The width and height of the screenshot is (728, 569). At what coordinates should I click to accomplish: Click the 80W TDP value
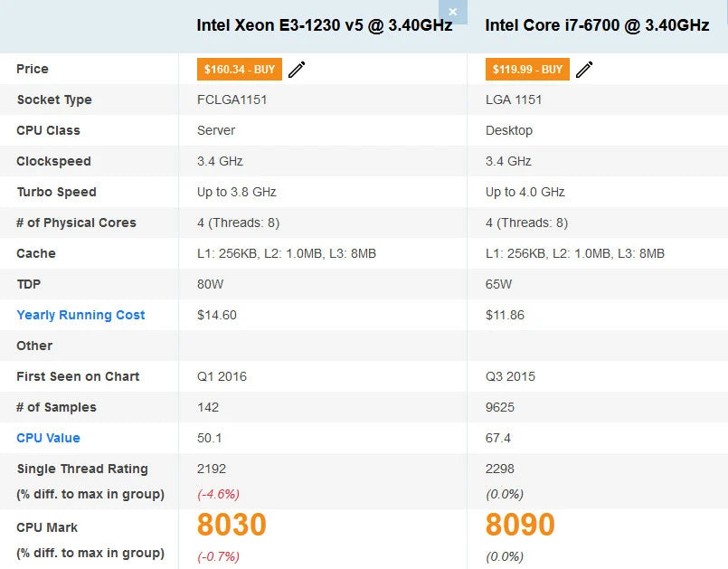point(211,284)
